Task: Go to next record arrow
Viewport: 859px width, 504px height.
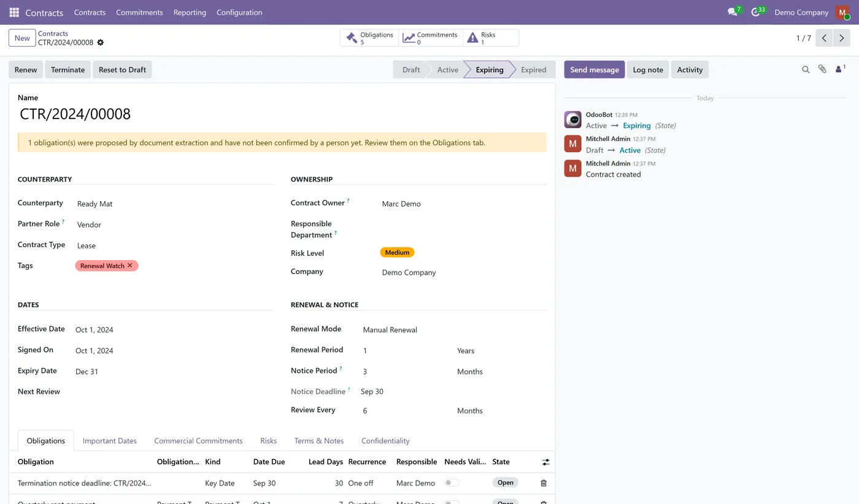Action: 842,38
